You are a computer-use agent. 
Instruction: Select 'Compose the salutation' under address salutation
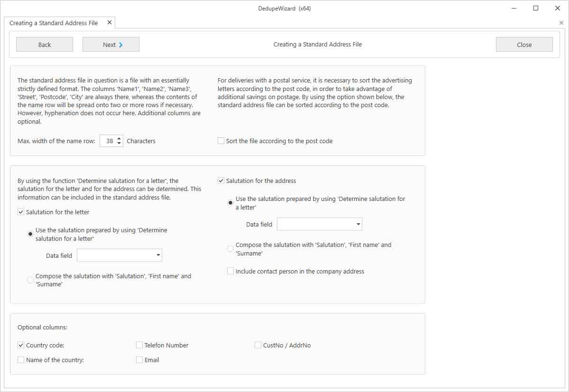click(230, 248)
